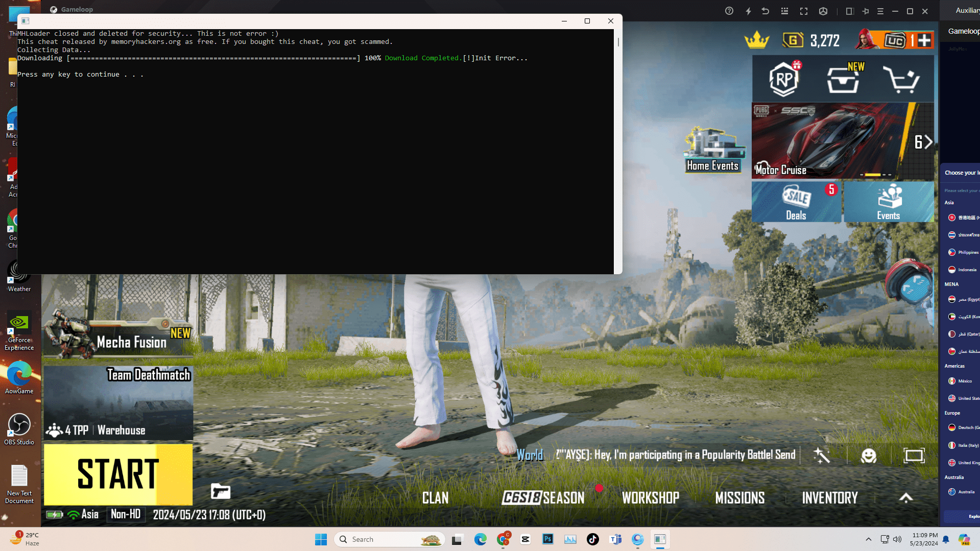
Task: Open the CLAN menu
Action: [x=435, y=498]
